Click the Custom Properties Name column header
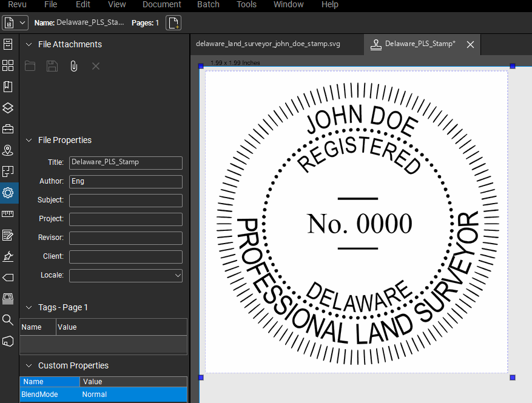Image resolution: width=532 pixels, height=403 pixels. pyautogui.click(x=50, y=382)
